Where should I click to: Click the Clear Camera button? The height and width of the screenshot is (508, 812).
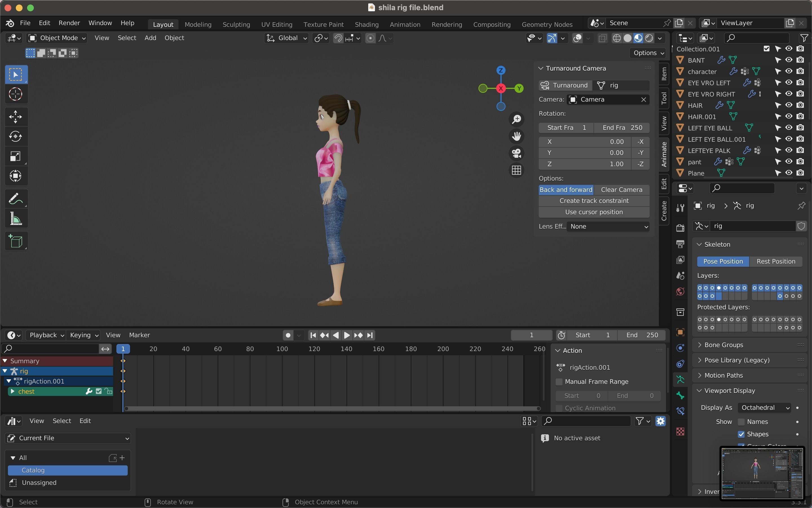(x=621, y=190)
